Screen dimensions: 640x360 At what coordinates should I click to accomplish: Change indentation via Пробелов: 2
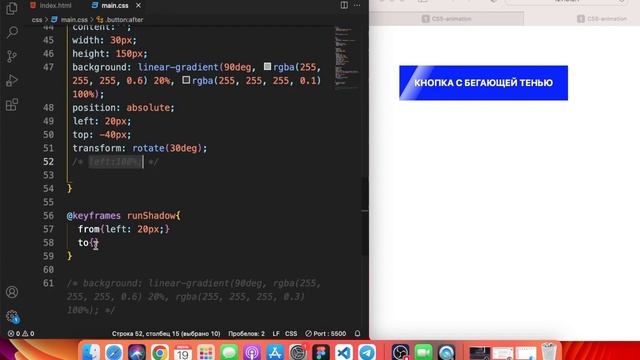(246, 333)
